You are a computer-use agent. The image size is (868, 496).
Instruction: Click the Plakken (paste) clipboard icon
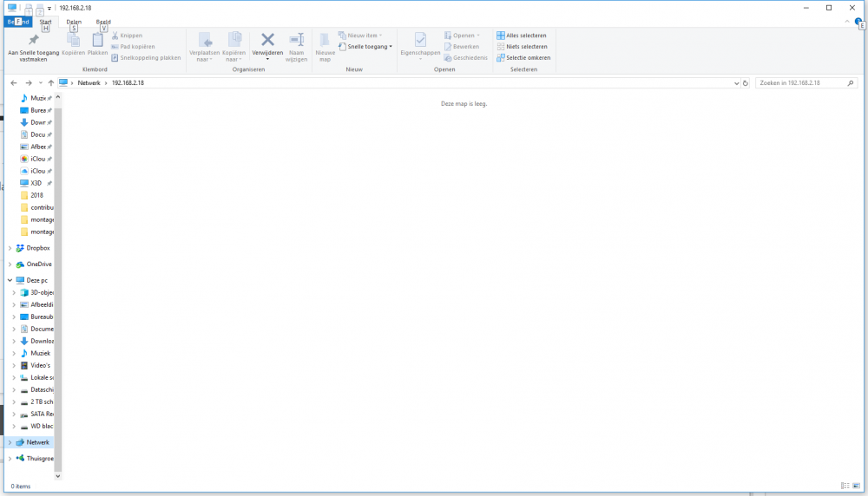click(x=97, y=41)
